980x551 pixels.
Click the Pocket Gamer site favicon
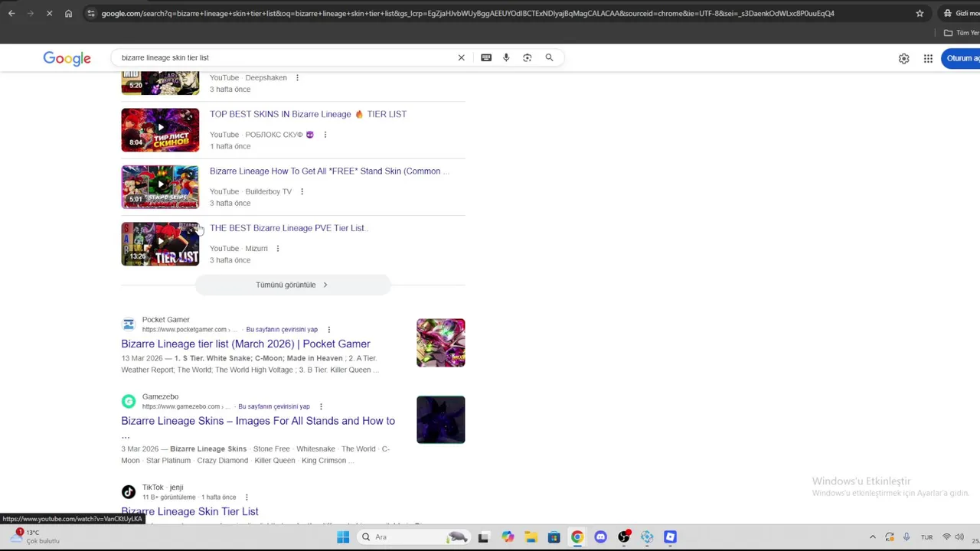point(129,324)
